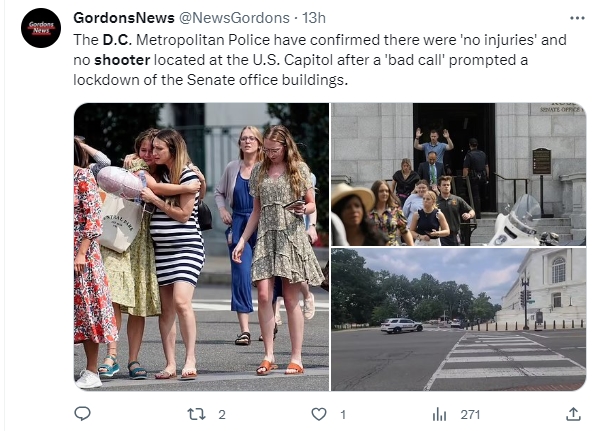Click the tweet text about Senate lockdown
602x431 pixels.
tap(320, 60)
